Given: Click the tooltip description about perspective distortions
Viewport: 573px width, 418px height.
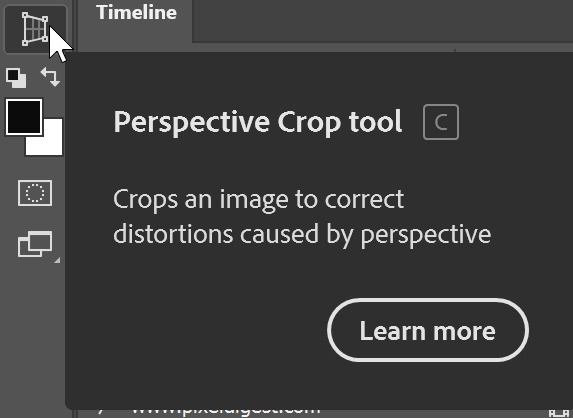Looking at the screenshot, I should coord(302,216).
